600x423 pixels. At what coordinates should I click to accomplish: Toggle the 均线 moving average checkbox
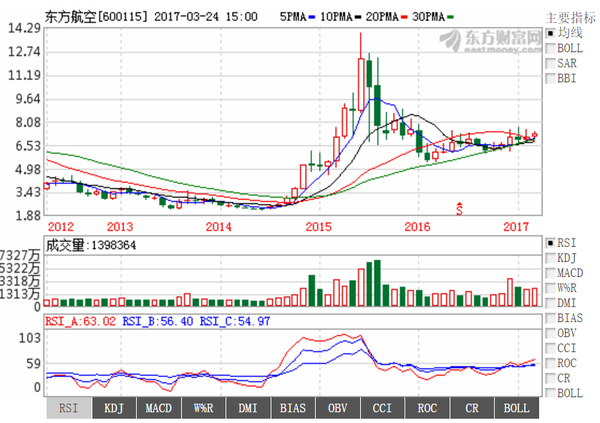[550, 33]
